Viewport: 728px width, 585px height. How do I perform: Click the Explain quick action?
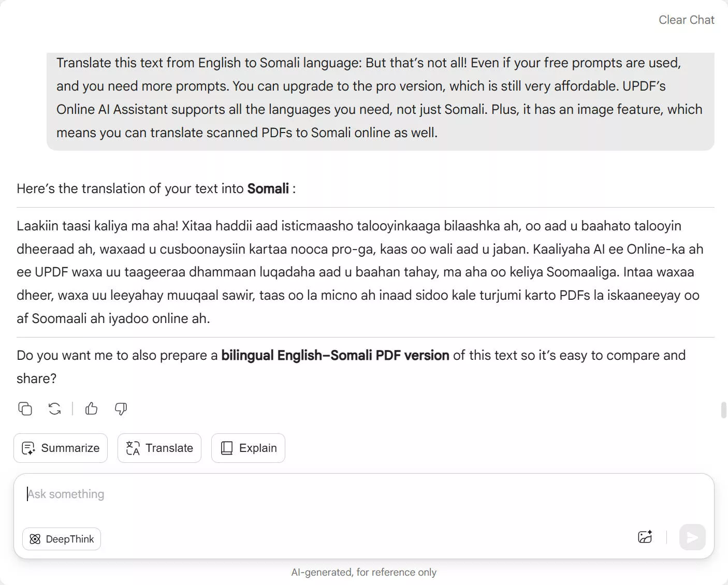(x=247, y=448)
